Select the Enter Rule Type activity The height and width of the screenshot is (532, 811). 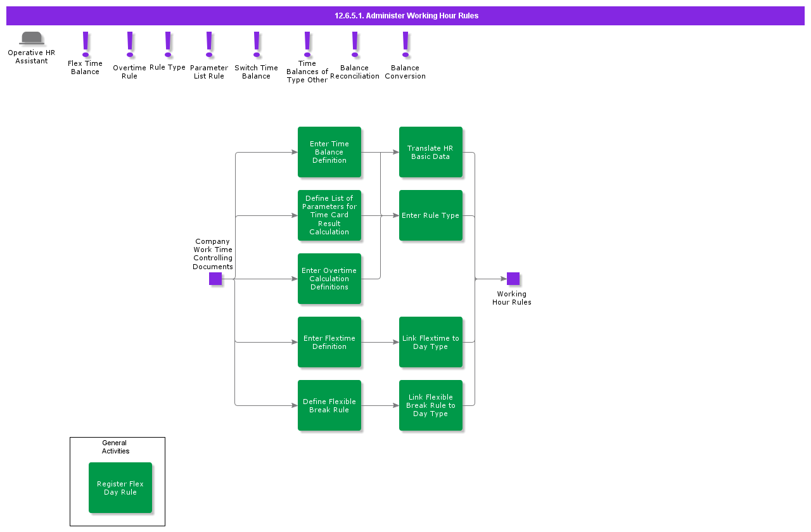[431, 215]
